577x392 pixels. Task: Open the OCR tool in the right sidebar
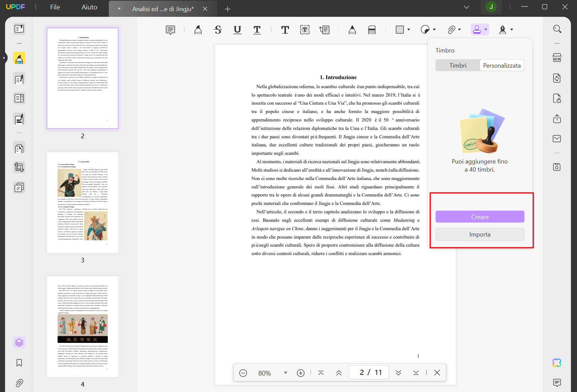click(557, 57)
